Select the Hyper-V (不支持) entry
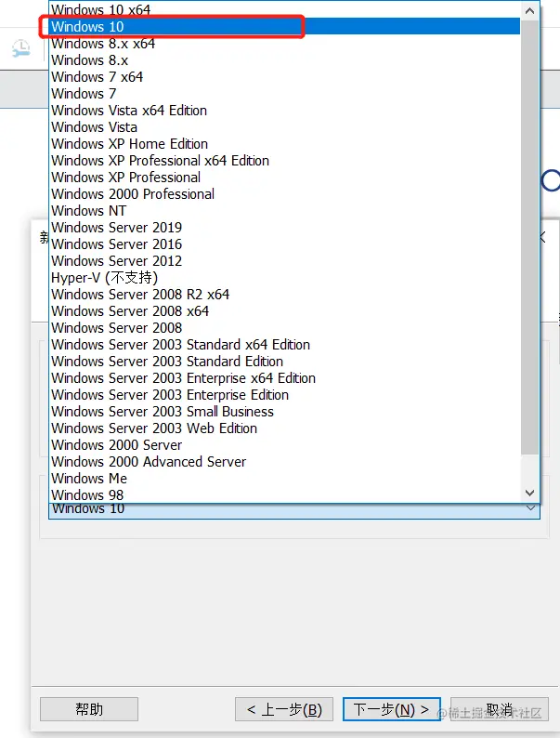 [284, 277]
